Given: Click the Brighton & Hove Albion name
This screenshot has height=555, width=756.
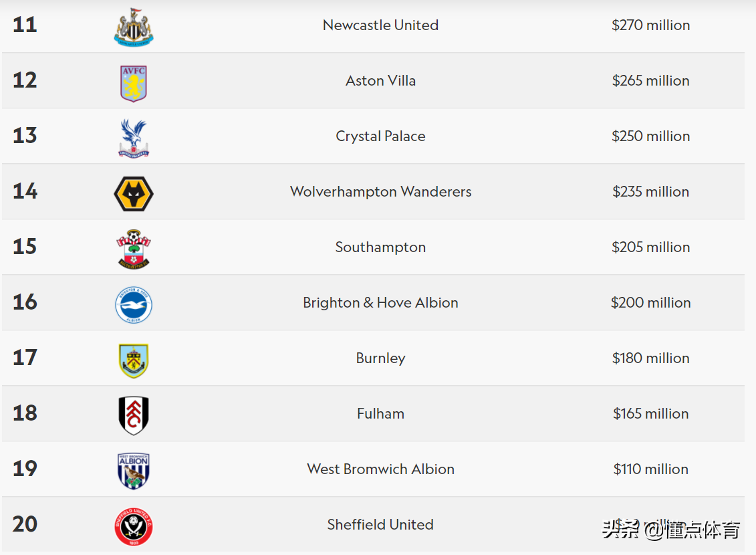Looking at the screenshot, I should pos(380,302).
